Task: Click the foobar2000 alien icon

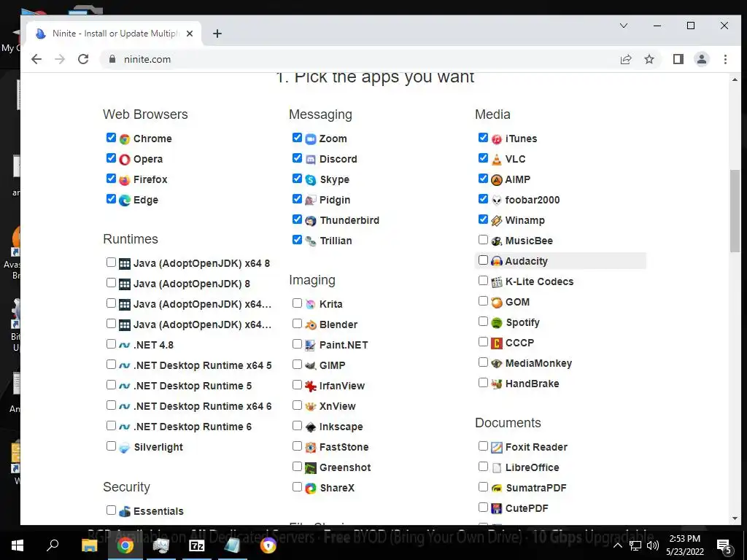Action: point(496,201)
